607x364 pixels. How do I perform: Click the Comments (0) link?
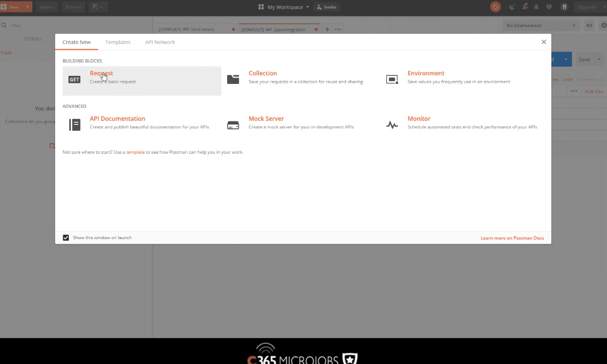pos(590,79)
